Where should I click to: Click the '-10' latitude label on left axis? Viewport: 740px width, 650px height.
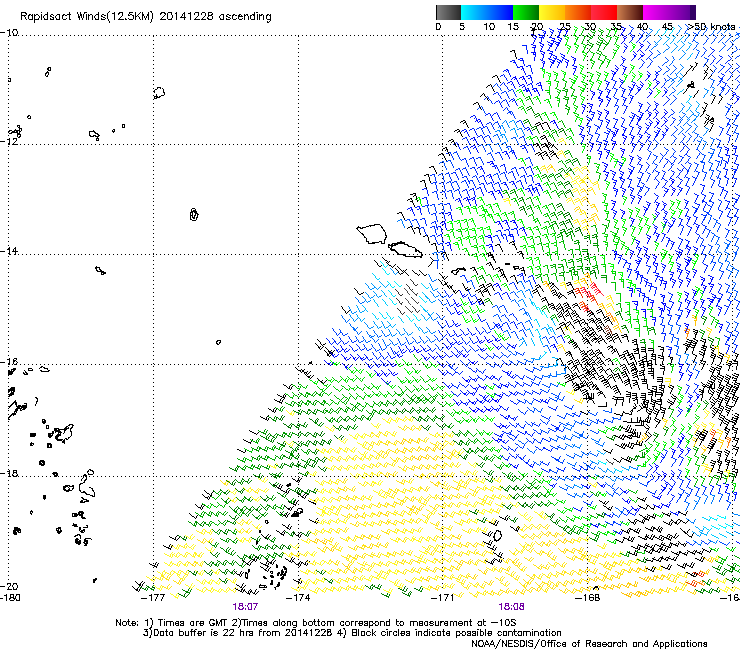(x=9, y=33)
